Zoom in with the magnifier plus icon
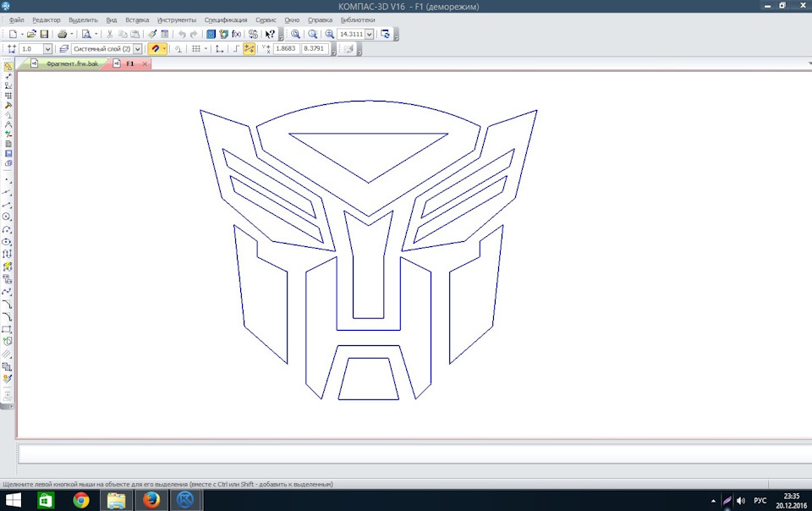The width and height of the screenshot is (812, 511). point(330,34)
